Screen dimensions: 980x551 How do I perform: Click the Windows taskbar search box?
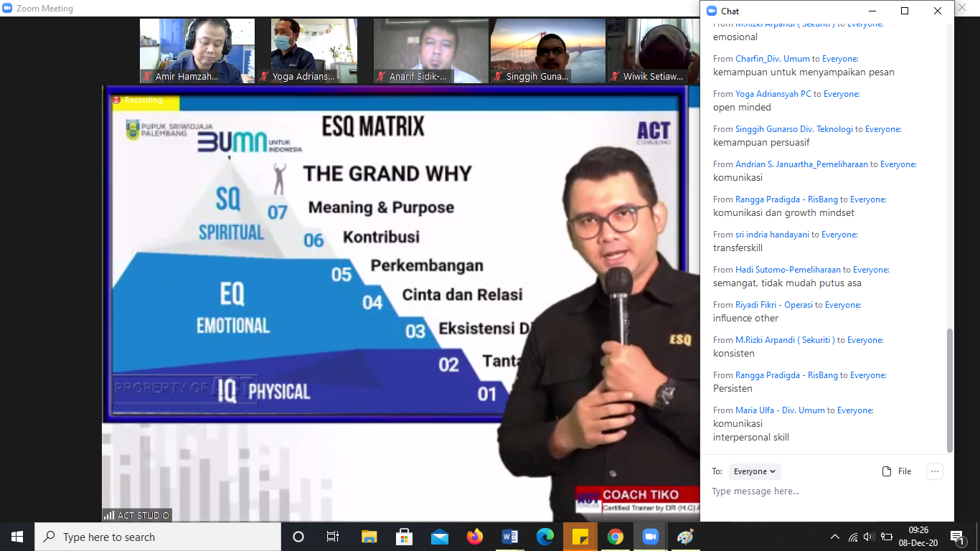point(158,537)
